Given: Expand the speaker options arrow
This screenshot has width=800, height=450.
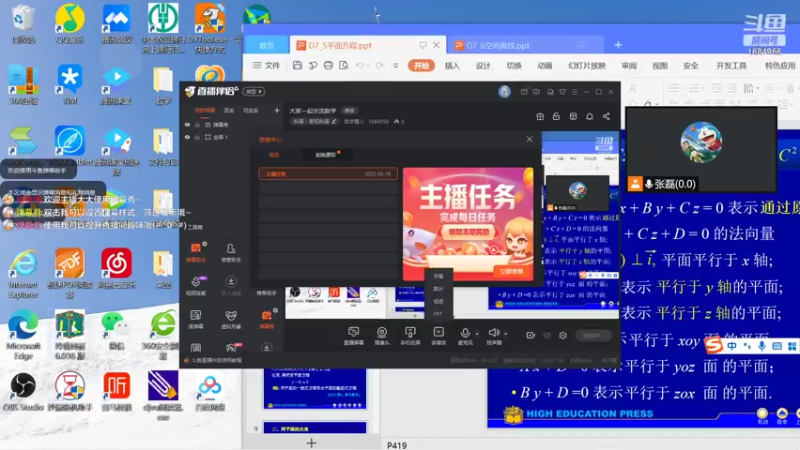Looking at the screenshot, I should (x=506, y=334).
